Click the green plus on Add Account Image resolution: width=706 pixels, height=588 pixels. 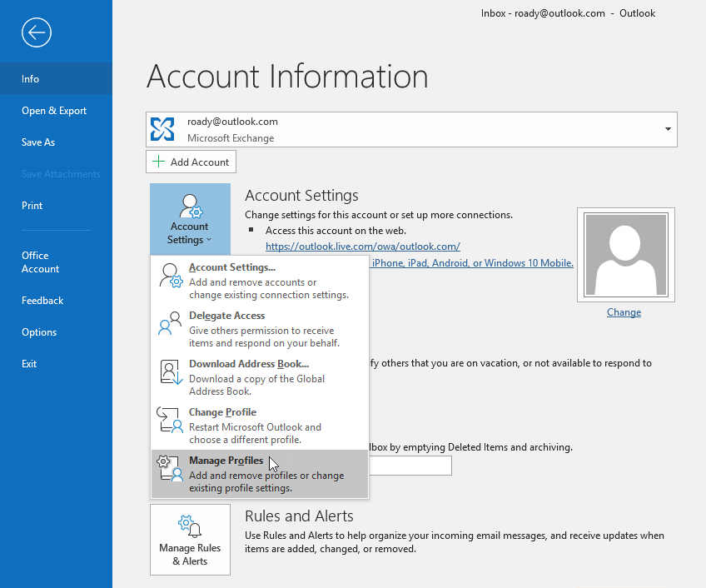157,161
